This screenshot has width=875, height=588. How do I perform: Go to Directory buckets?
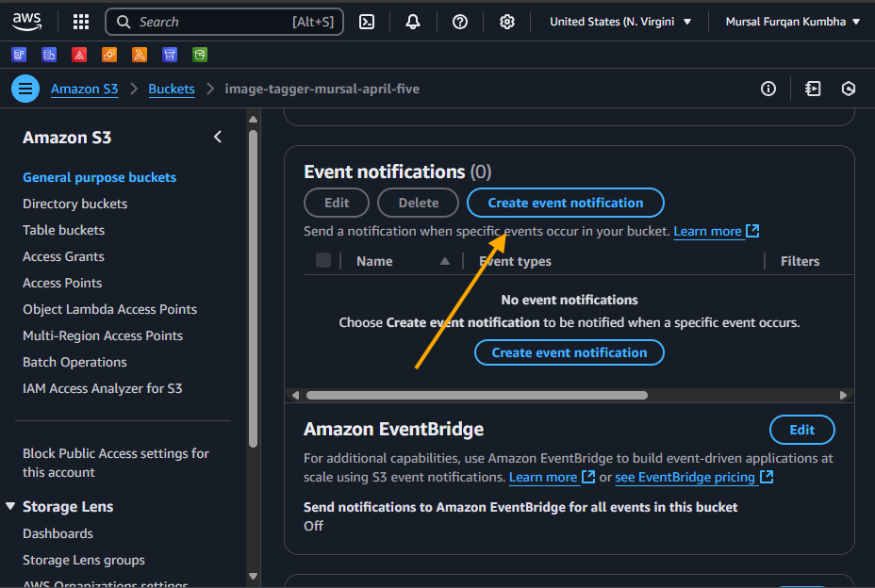pos(74,204)
